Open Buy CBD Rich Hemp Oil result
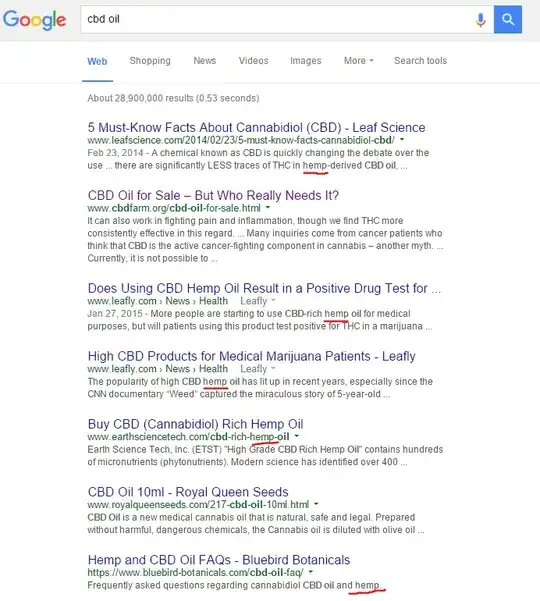This screenshot has height=601, width=540. [195, 424]
